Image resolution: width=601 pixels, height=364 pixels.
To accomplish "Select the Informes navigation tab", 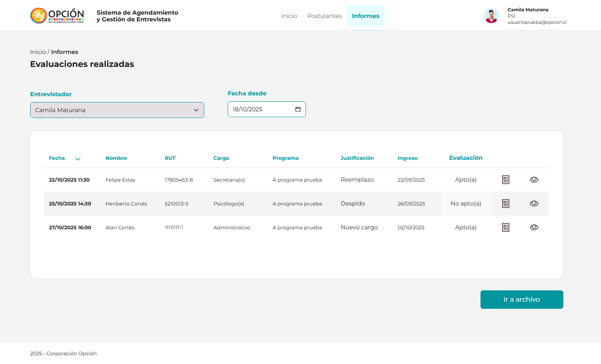I will coord(365,16).
